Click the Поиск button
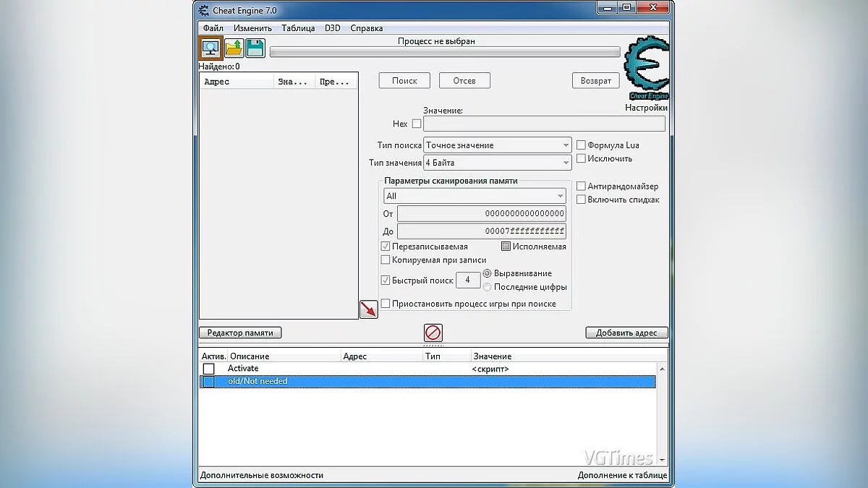This screenshot has width=868, height=488. [404, 81]
